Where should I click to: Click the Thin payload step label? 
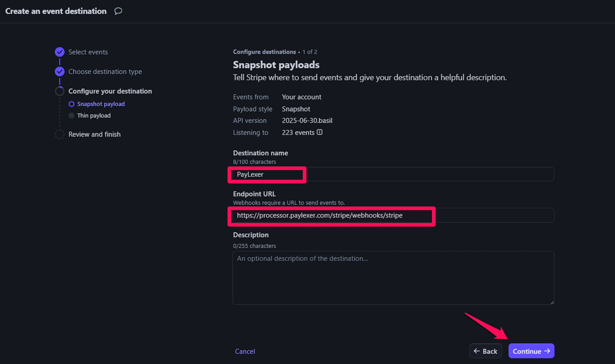(94, 116)
